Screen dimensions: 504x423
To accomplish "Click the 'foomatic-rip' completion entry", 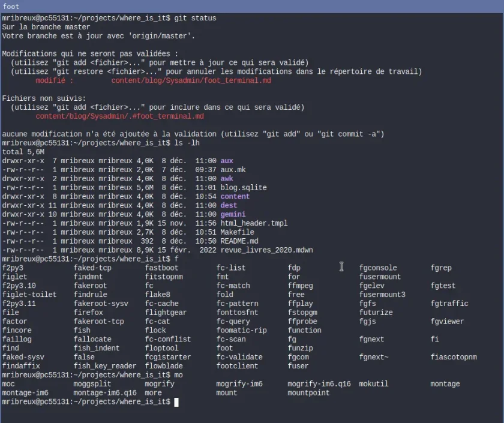I will (241, 331).
